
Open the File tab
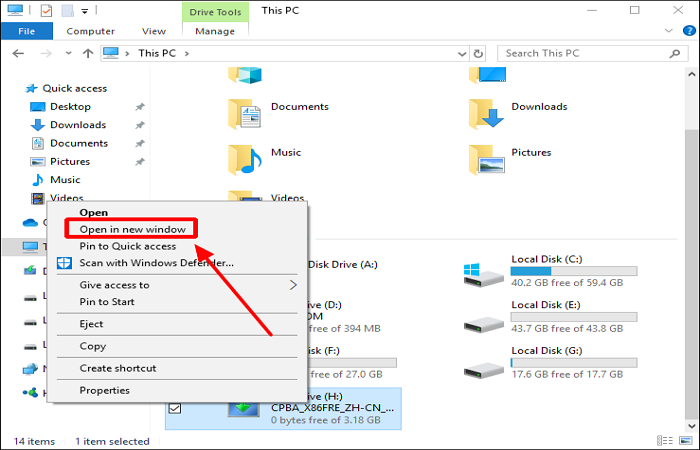27,31
